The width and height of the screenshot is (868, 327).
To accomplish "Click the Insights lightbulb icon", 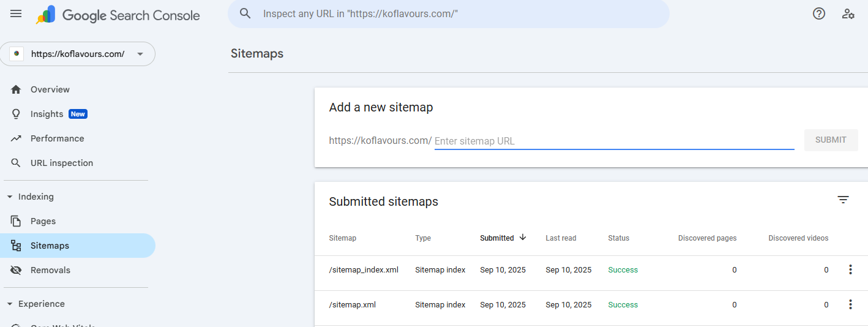I will [x=16, y=114].
